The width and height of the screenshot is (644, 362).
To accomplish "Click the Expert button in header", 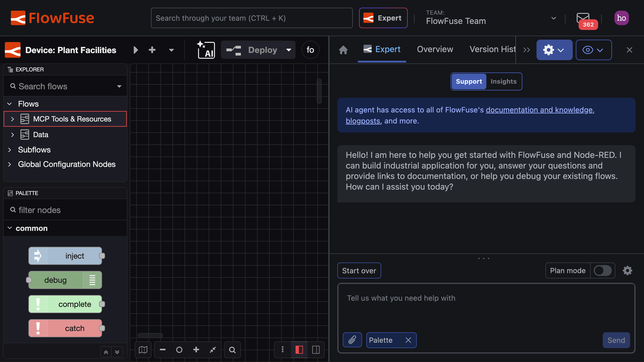I will [383, 18].
